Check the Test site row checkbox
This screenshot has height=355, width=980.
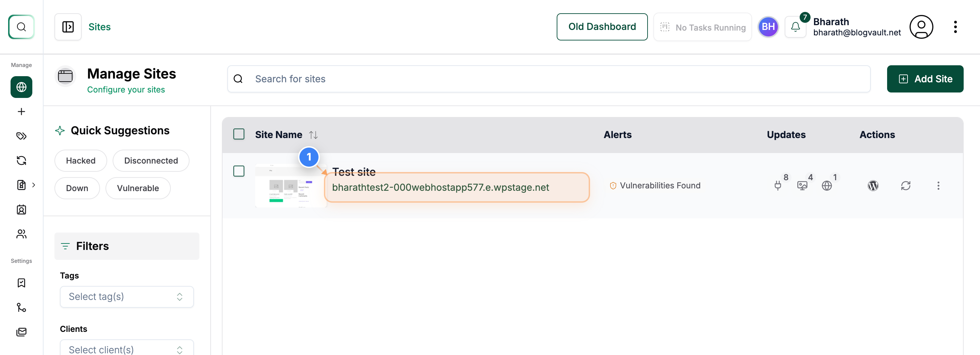point(239,171)
